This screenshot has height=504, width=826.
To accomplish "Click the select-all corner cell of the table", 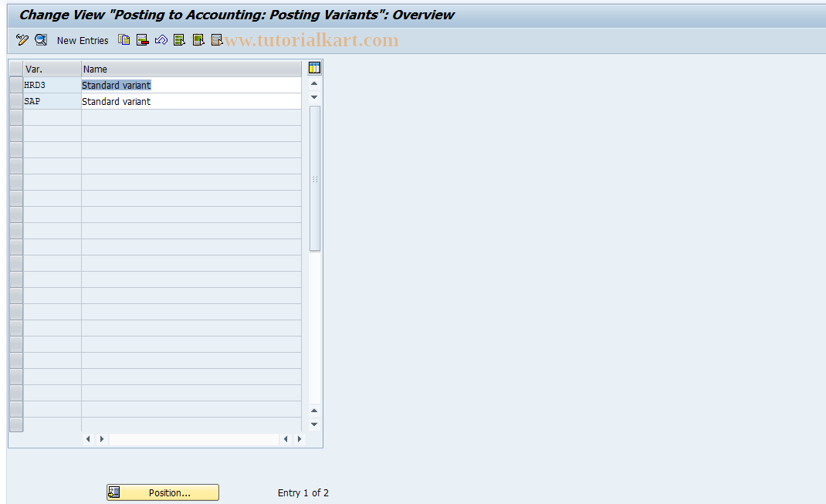I will 15,69.
